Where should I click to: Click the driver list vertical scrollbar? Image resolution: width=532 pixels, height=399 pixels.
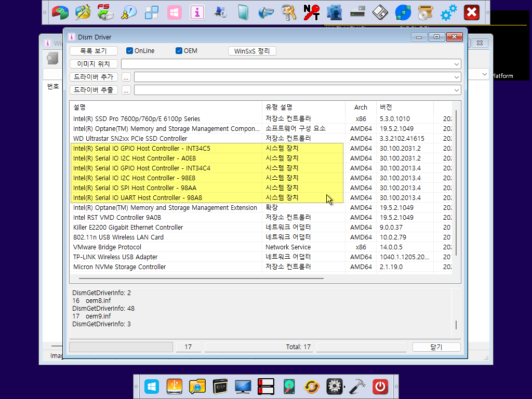(456, 183)
